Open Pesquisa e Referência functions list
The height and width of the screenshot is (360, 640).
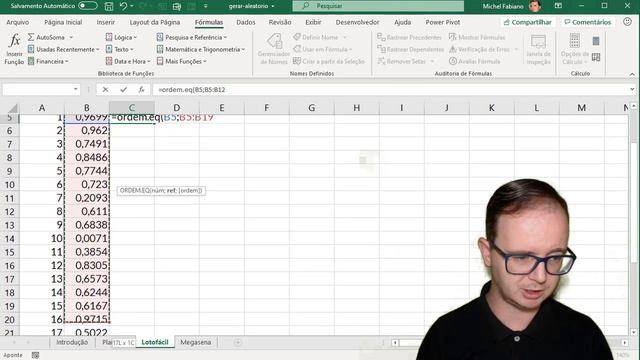pos(191,37)
